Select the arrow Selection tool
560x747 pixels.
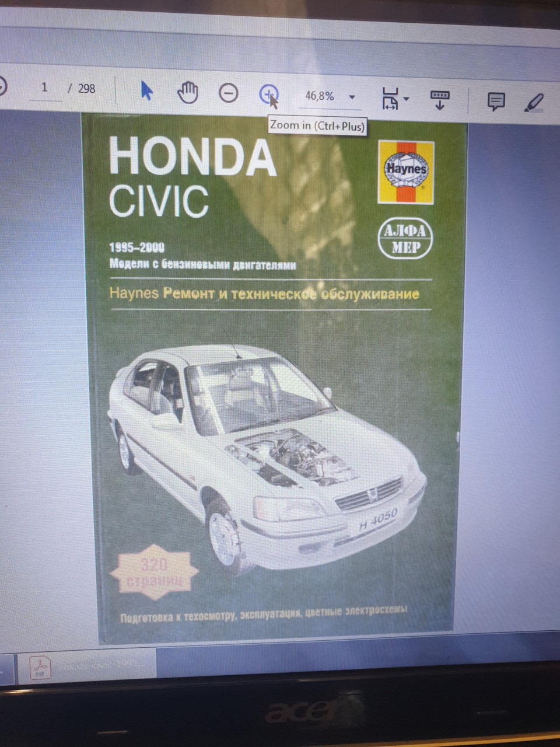pyautogui.click(x=147, y=90)
